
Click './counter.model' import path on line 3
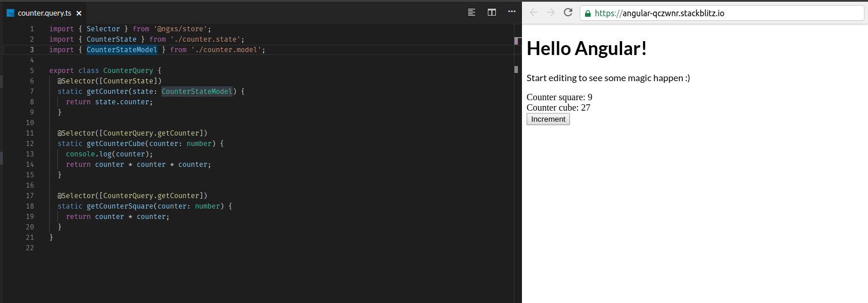pyautogui.click(x=226, y=50)
